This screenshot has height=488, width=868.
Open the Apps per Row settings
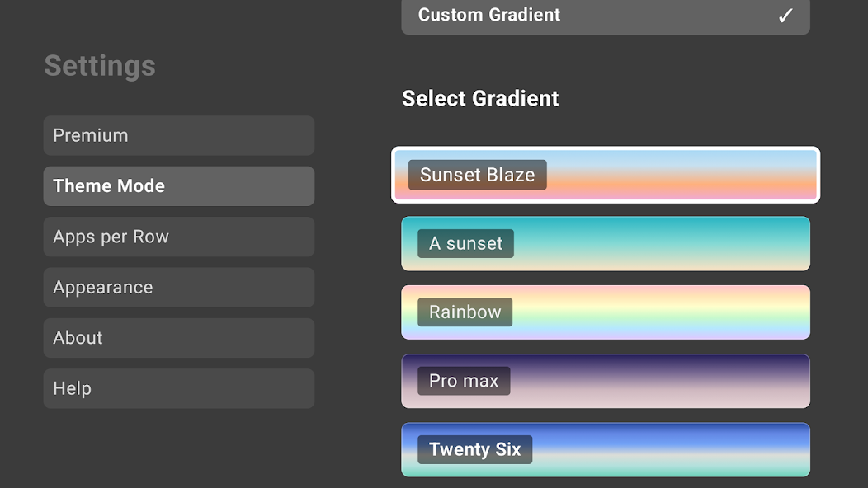[178, 237]
